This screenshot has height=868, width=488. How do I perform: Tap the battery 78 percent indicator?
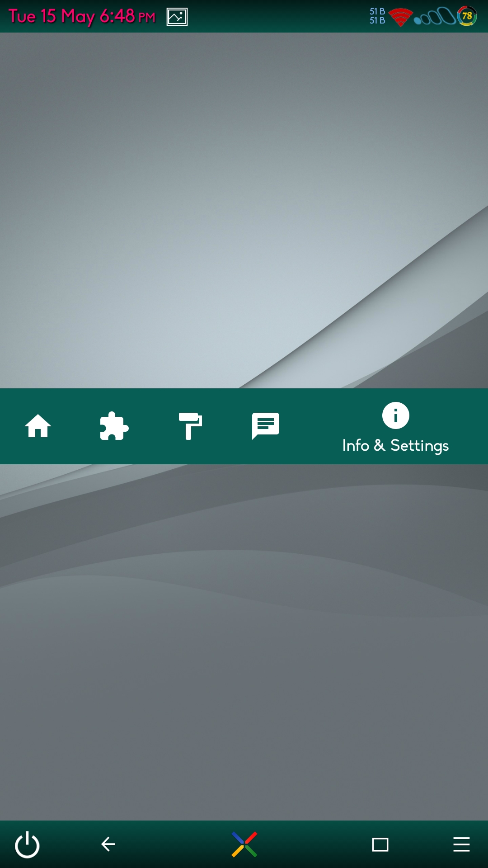tap(467, 16)
